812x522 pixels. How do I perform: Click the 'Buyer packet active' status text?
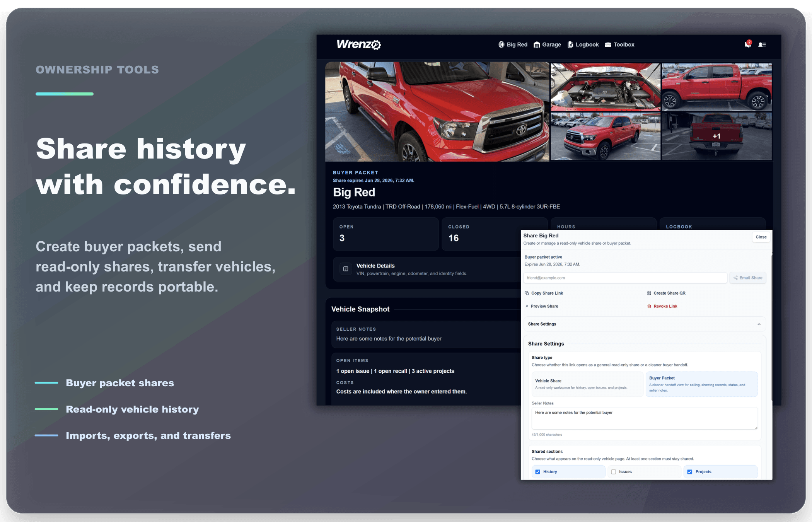(x=543, y=257)
